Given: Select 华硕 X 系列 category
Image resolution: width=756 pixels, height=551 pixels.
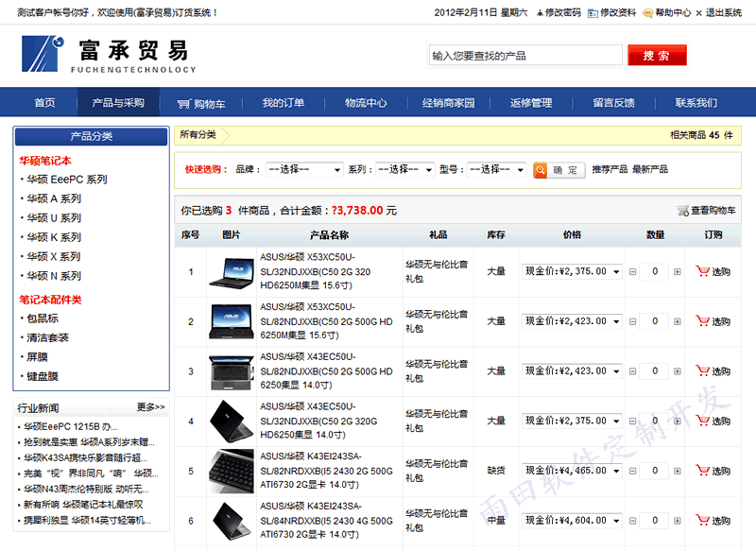Looking at the screenshot, I should [x=54, y=256].
